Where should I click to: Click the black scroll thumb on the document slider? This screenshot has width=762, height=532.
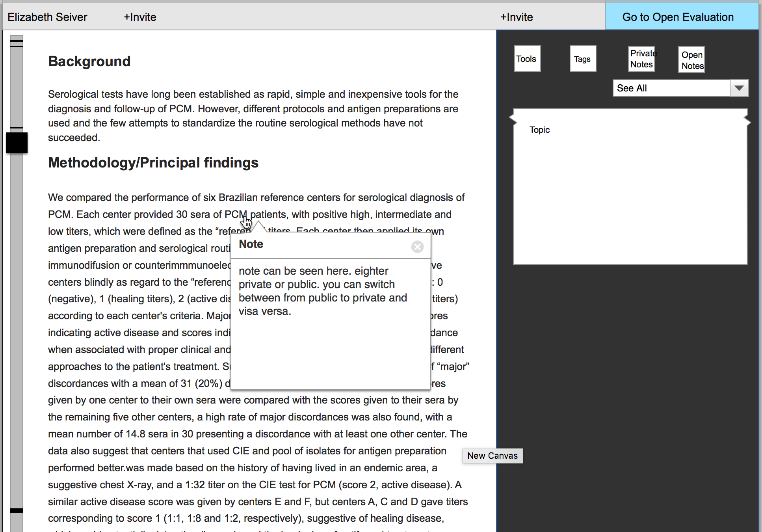click(x=17, y=143)
